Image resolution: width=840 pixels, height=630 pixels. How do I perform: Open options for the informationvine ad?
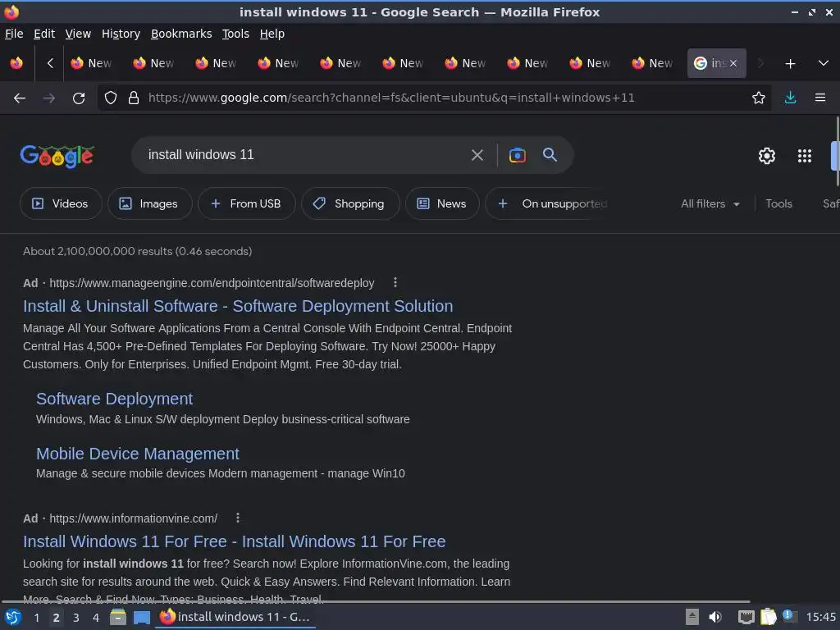coord(238,518)
